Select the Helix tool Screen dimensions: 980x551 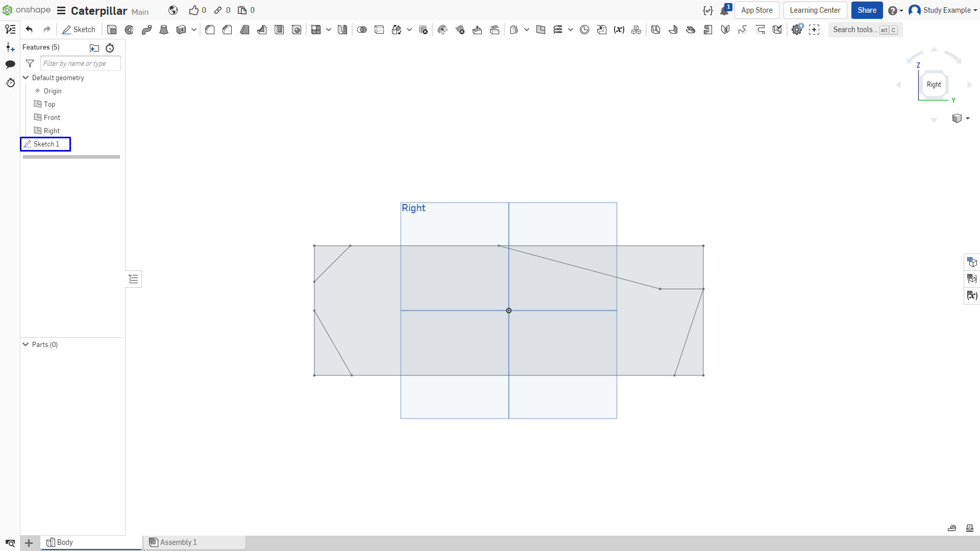[558, 30]
